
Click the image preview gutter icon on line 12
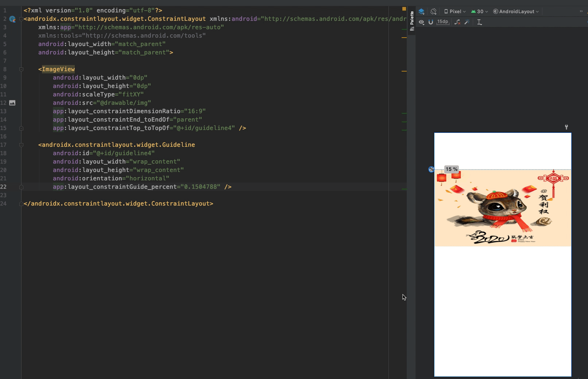[12, 103]
